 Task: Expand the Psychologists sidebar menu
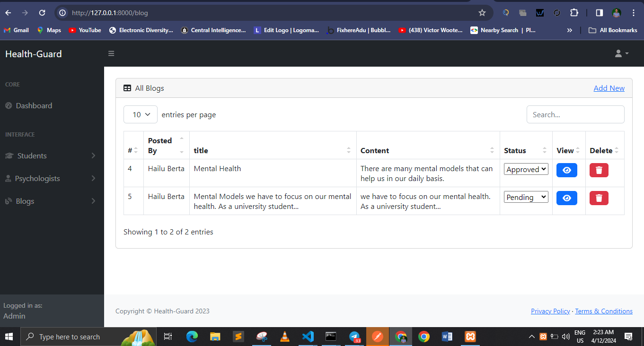[x=50, y=178]
